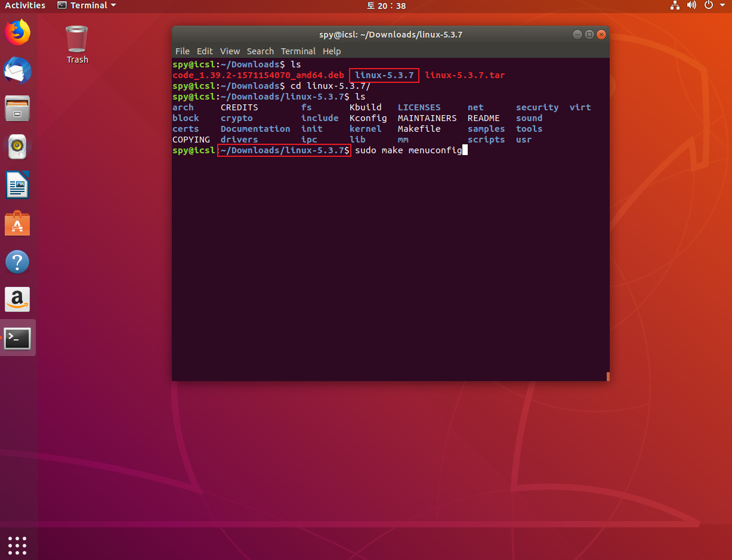Open the Terminal menu in menubar

(298, 51)
